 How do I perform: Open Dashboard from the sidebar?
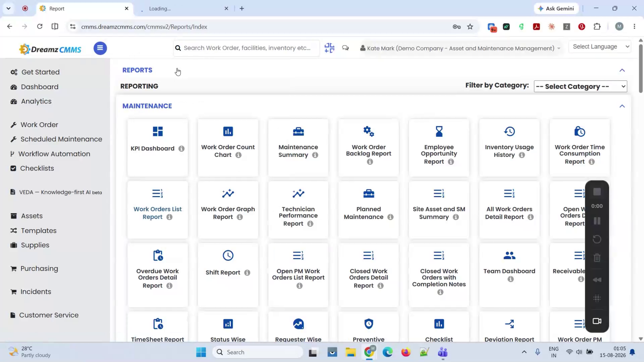click(34, 87)
